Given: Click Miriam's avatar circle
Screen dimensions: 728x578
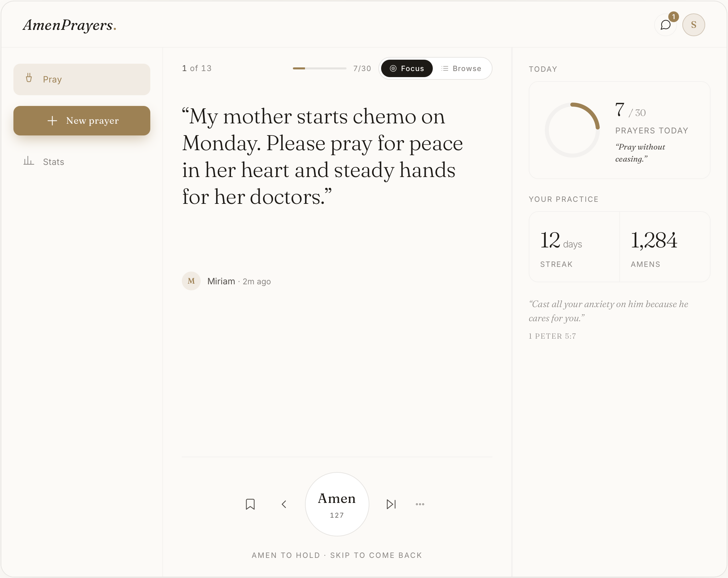Looking at the screenshot, I should pyautogui.click(x=191, y=281).
